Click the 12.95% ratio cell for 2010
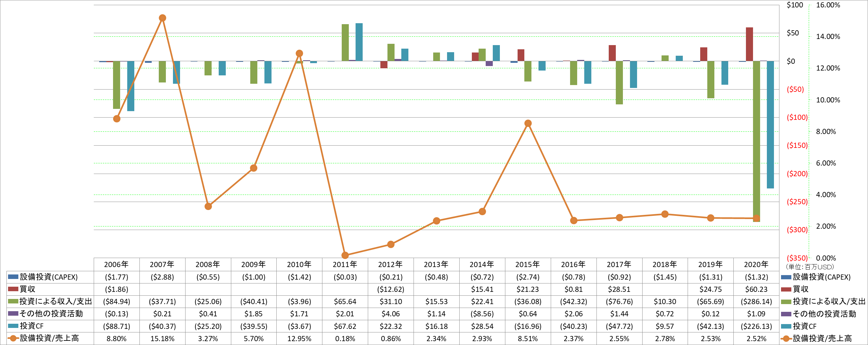Screen dimensions: 868x345 (299, 339)
